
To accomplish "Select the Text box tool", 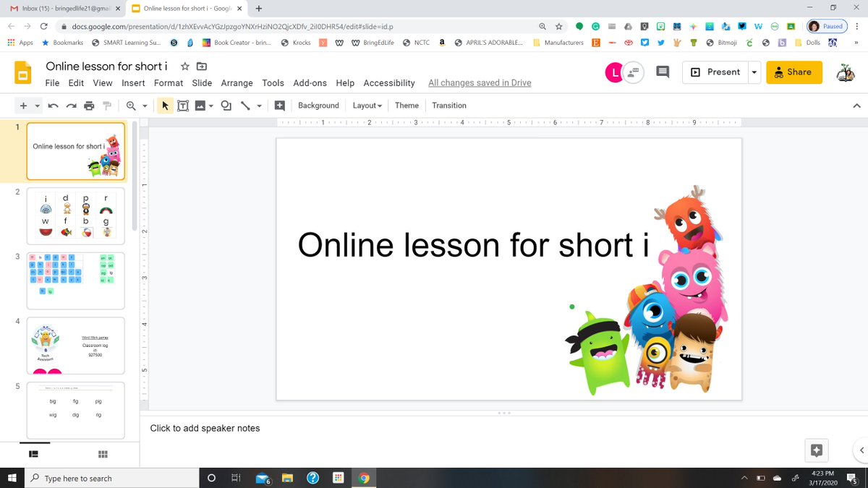I will [x=183, y=106].
